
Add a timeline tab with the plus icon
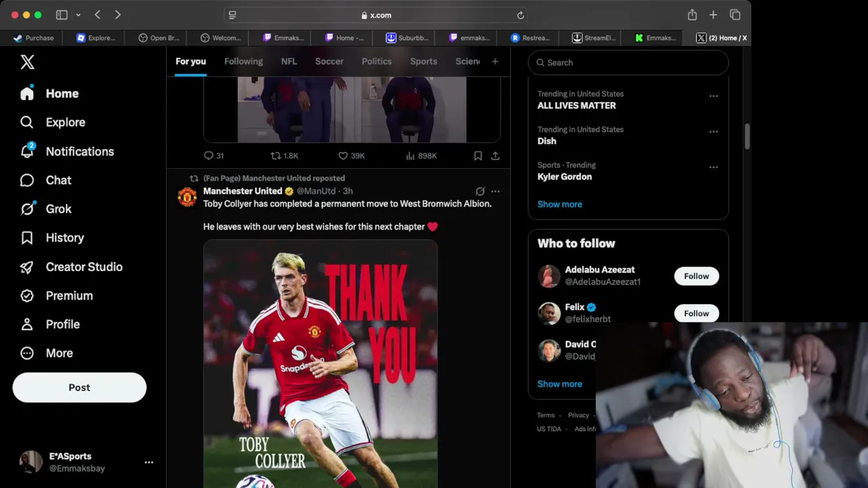point(495,62)
